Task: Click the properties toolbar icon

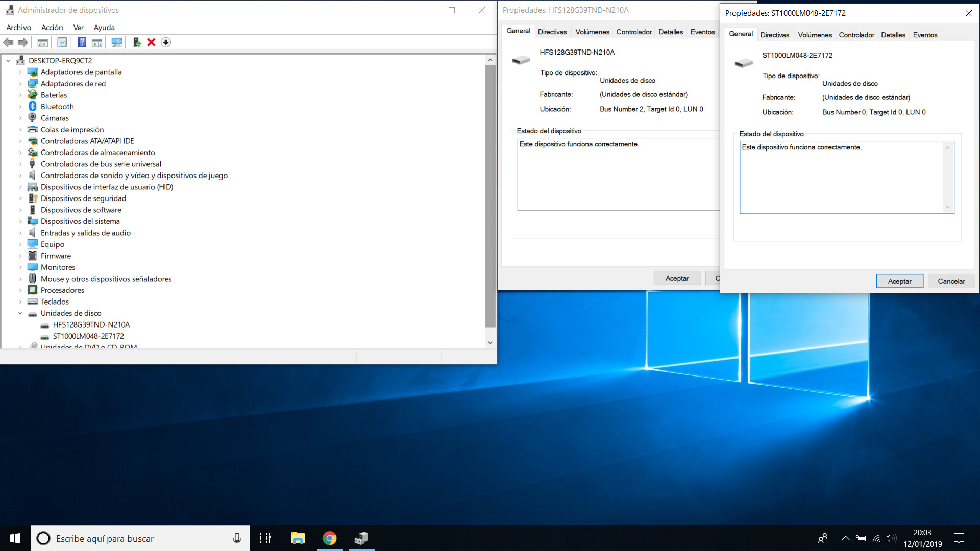Action: click(x=62, y=42)
